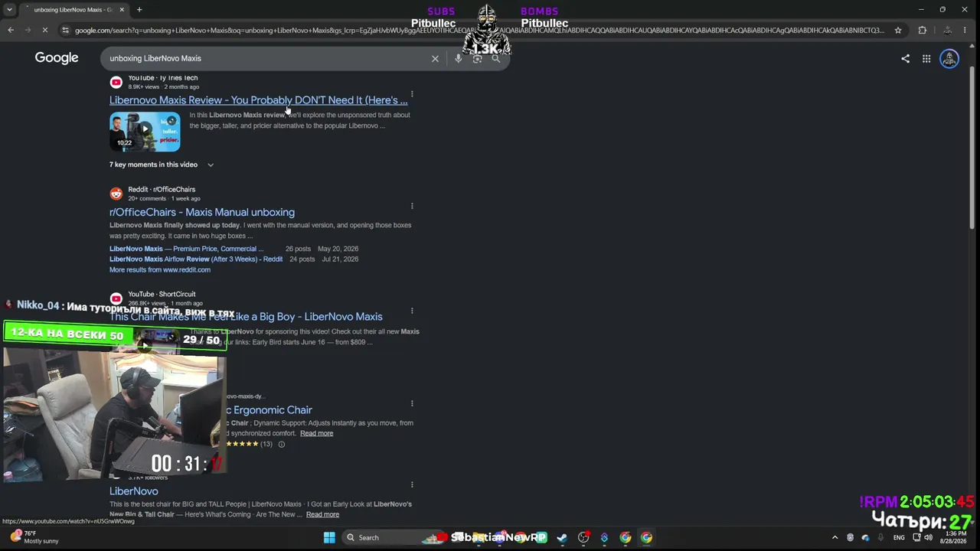Play the Ty Tries Tech video thumbnail
The image size is (980, 551).
[145, 132]
